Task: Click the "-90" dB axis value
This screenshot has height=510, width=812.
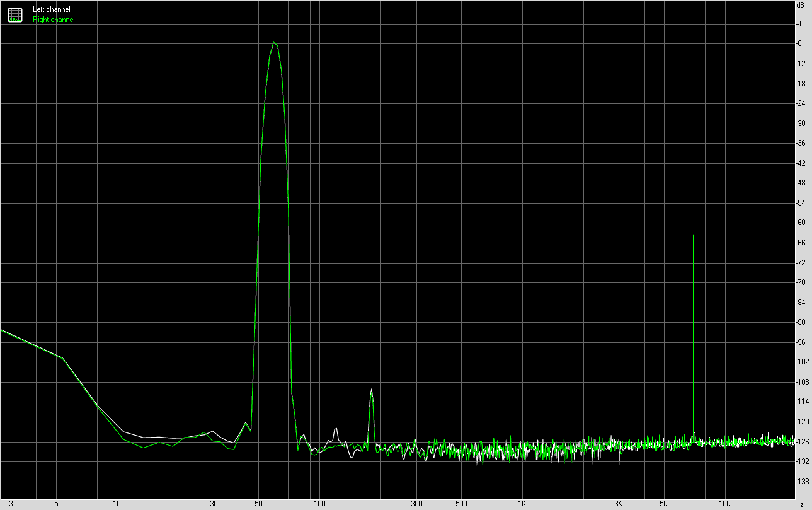Action: [x=801, y=322]
